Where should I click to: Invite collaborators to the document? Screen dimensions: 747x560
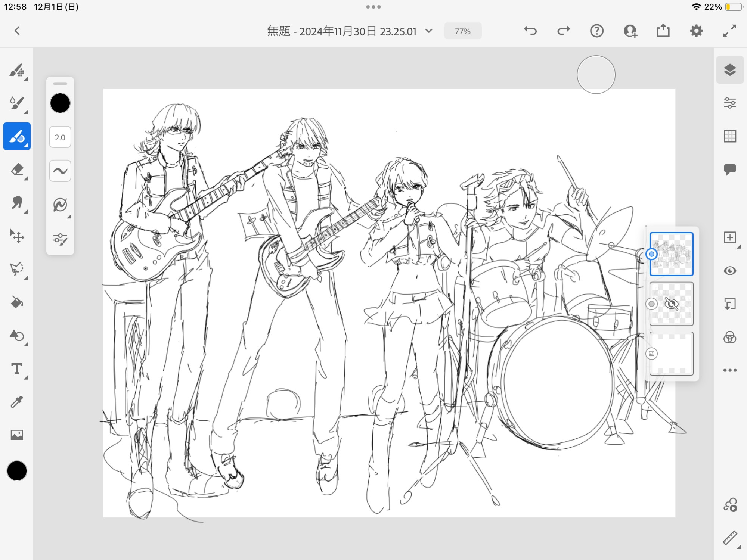(630, 31)
